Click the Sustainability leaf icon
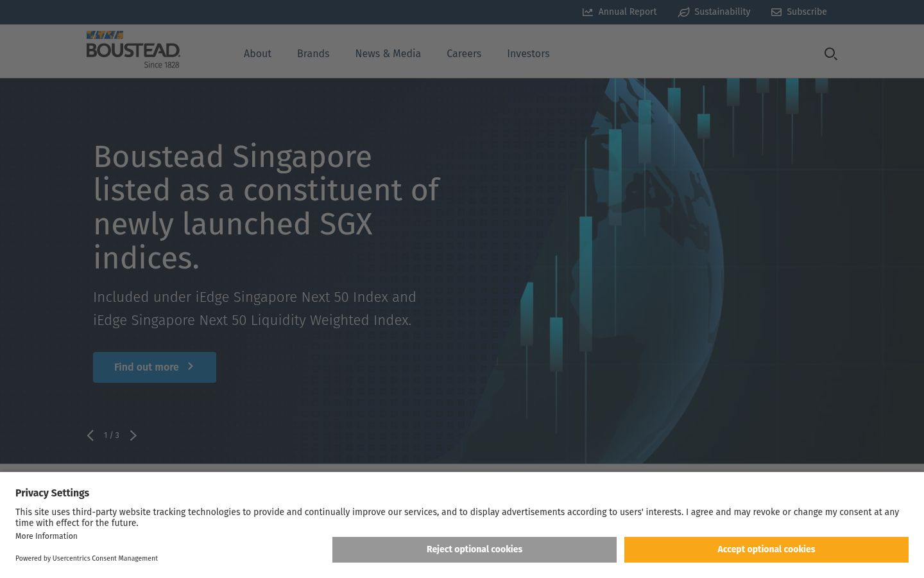This screenshot has height=578, width=924. (683, 12)
